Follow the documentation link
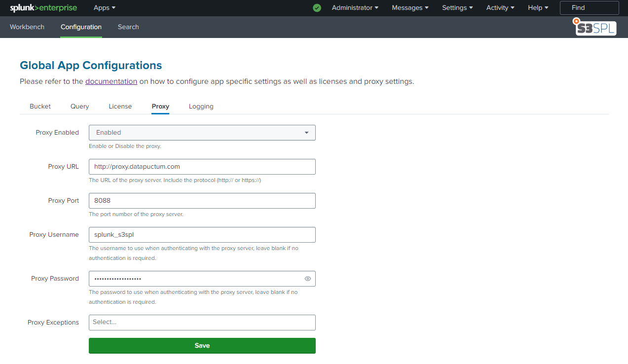This screenshot has height=364, width=628. (111, 81)
